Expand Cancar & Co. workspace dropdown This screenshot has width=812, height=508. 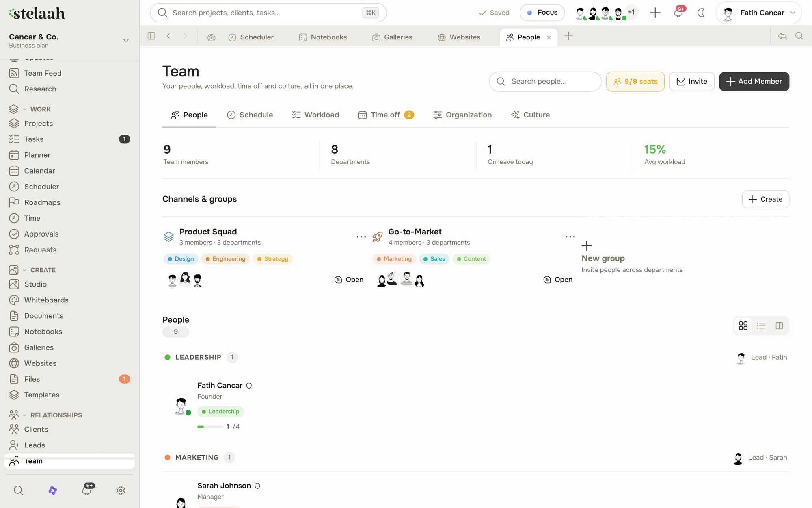(x=126, y=40)
